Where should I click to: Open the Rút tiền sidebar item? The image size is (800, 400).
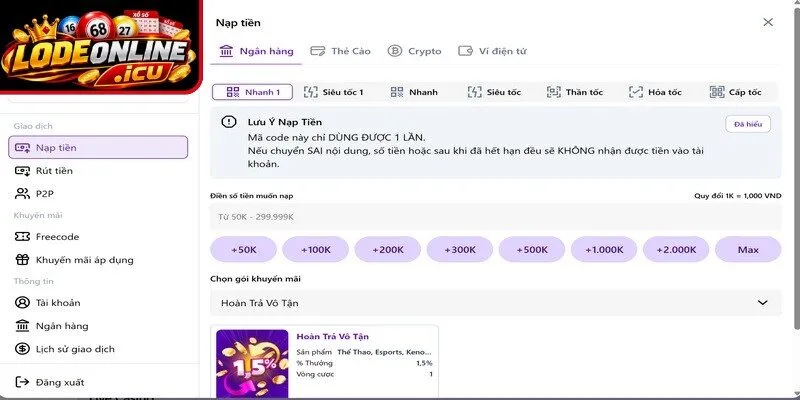(98, 170)
